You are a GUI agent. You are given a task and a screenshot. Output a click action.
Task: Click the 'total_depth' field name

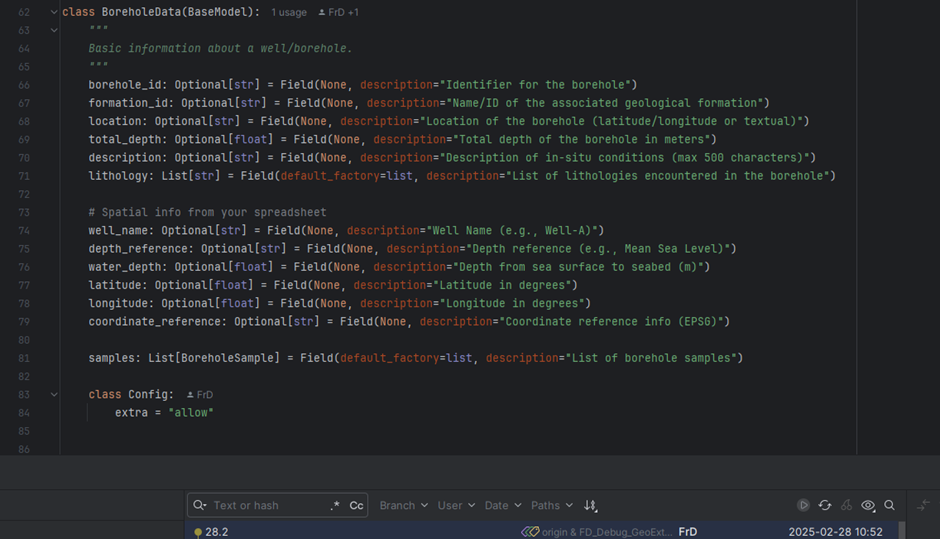[125, 140]
